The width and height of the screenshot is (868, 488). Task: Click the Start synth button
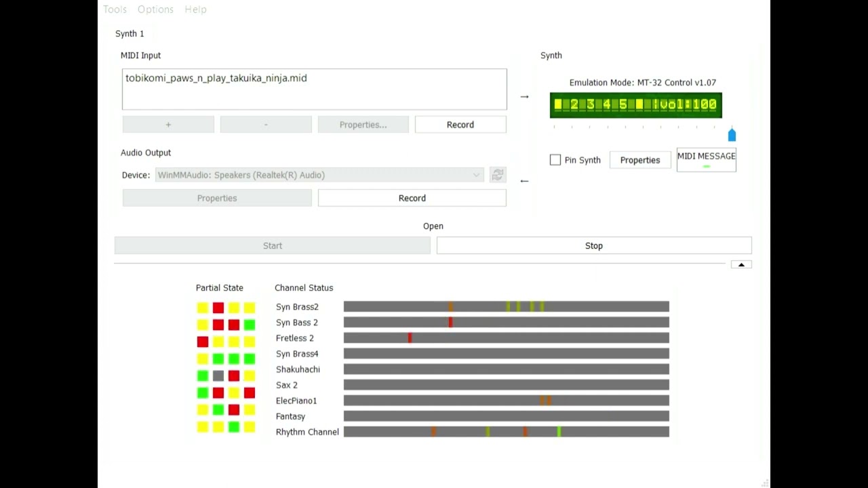(x=273, y=245)
